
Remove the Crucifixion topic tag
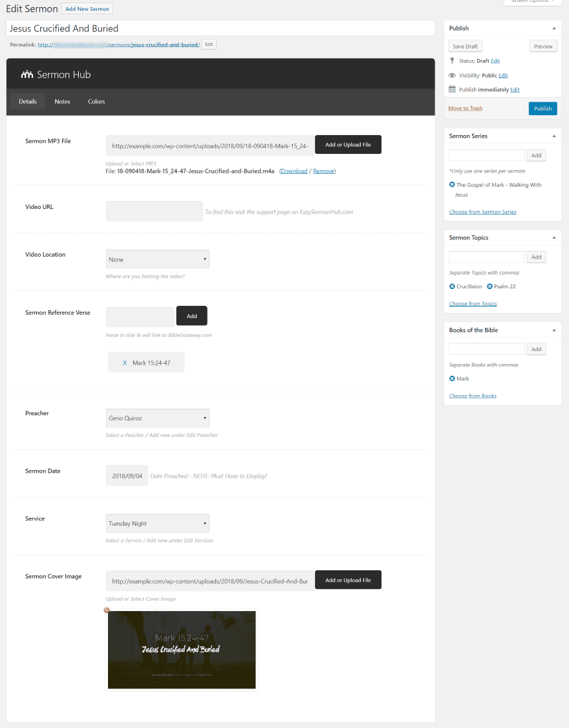tap(452, 286)
